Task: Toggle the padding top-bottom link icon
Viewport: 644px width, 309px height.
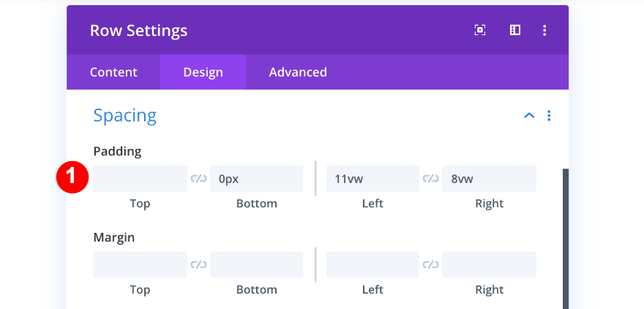Action: [198, 179]
